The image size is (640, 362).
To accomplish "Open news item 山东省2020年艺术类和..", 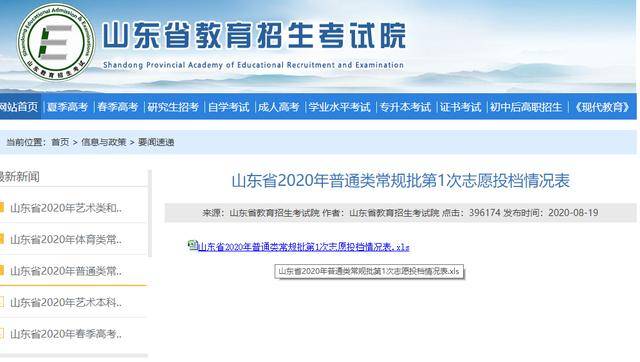I will click(x=66, y=208).
